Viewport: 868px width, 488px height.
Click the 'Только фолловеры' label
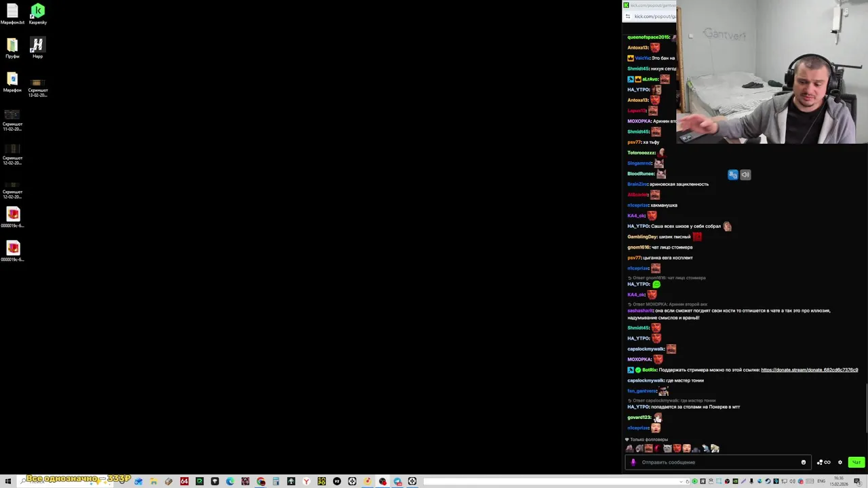click(649, 440)
